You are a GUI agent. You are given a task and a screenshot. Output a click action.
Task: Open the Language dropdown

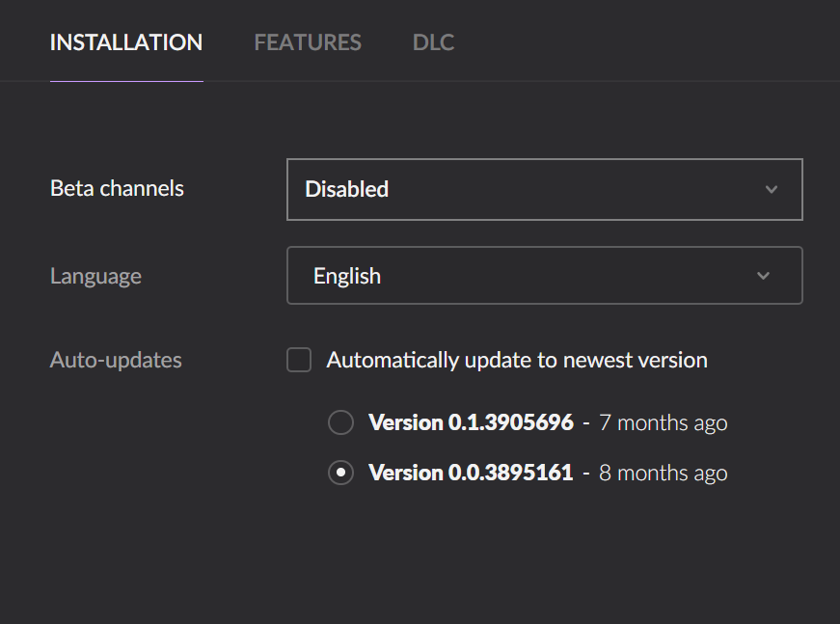pos(545,275)
